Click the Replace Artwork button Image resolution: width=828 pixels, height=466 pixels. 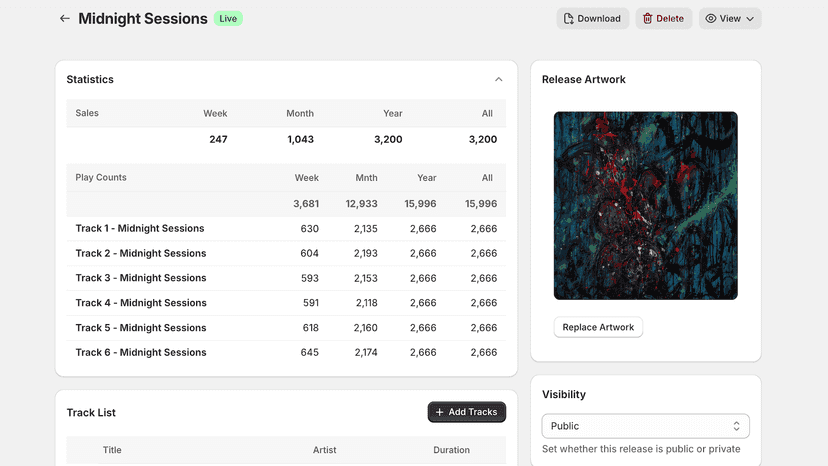tap(598, 327)
